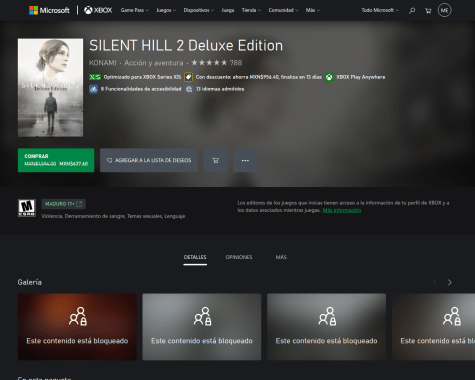Switch to the MÁS tab
The width and height of the screenshot is (475, 380).
pos(281,257)
